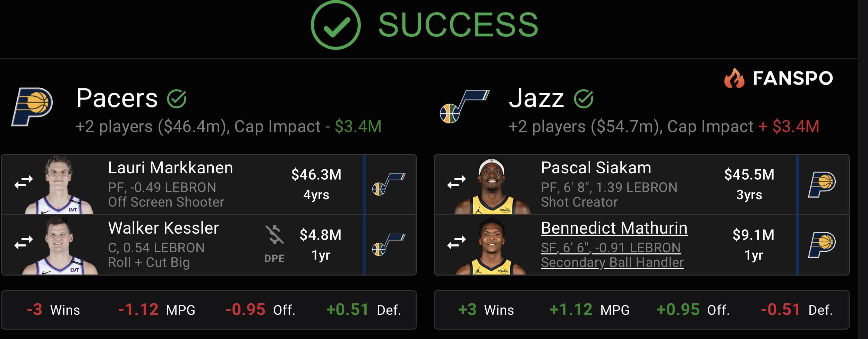Click the DPE no-dollar icon
This screenshot has width=868, height=339.
click(x=274, y=235)
